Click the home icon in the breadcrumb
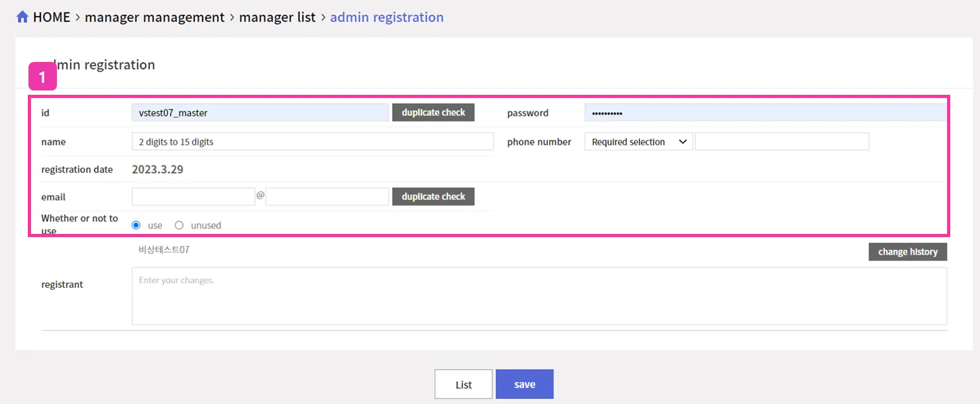Viewport: 980px width, 404px height. 23,17
